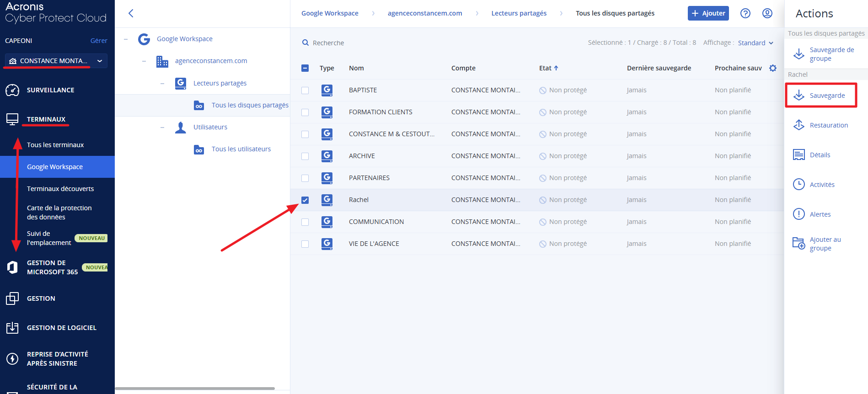Image resolution: width=868 pixels, height=394 pixels.
Task: Open the help question mark icon
Action: pos(745,13)
